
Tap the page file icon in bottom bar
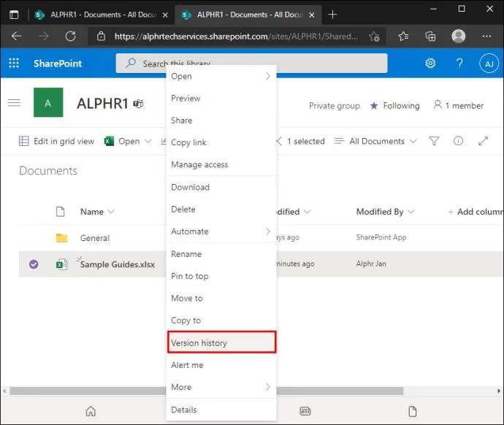(413, 411)
